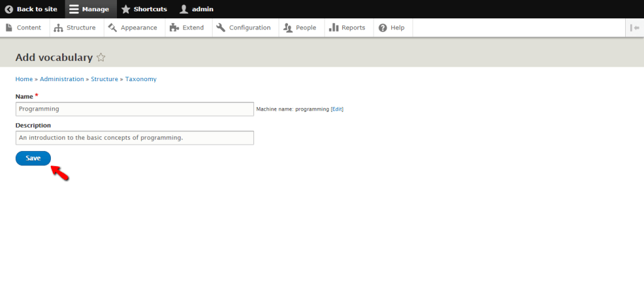Click the 'Machine name: programming' text

(293, 109)
